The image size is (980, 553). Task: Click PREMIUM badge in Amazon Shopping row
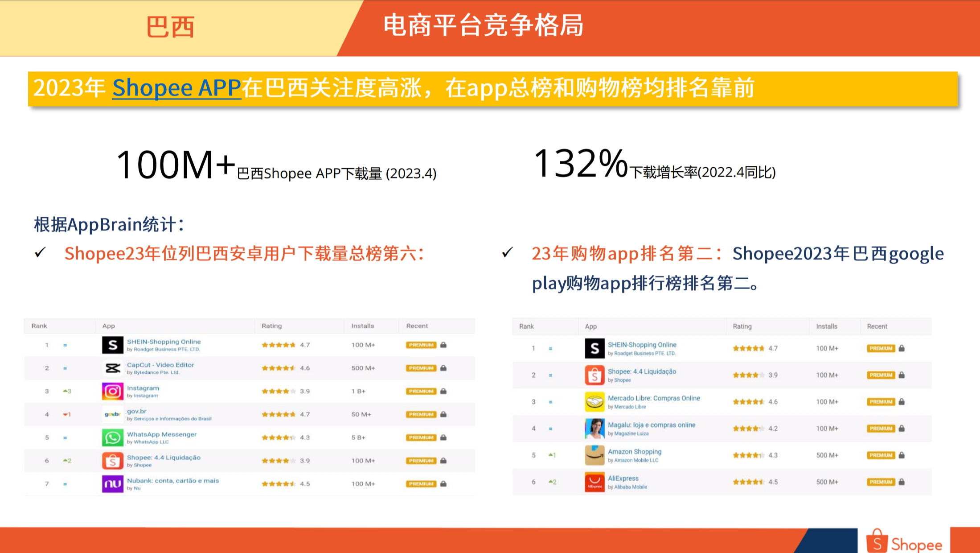tap(881, 455)
